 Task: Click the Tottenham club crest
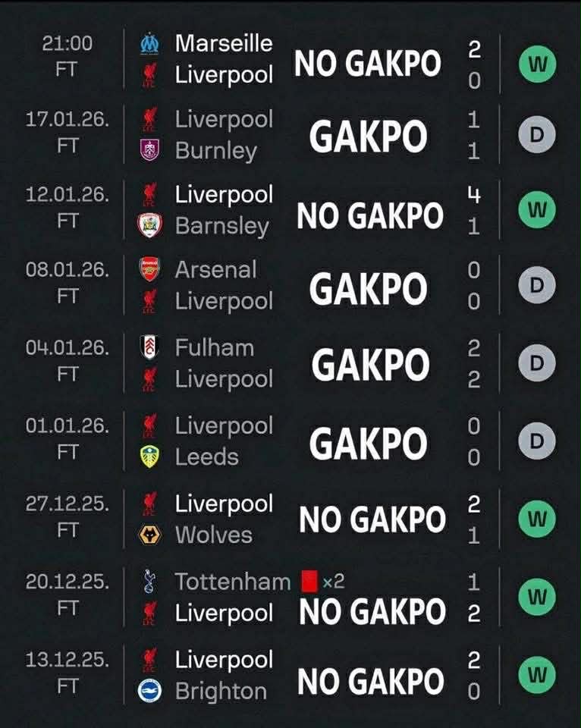(149, 582)
